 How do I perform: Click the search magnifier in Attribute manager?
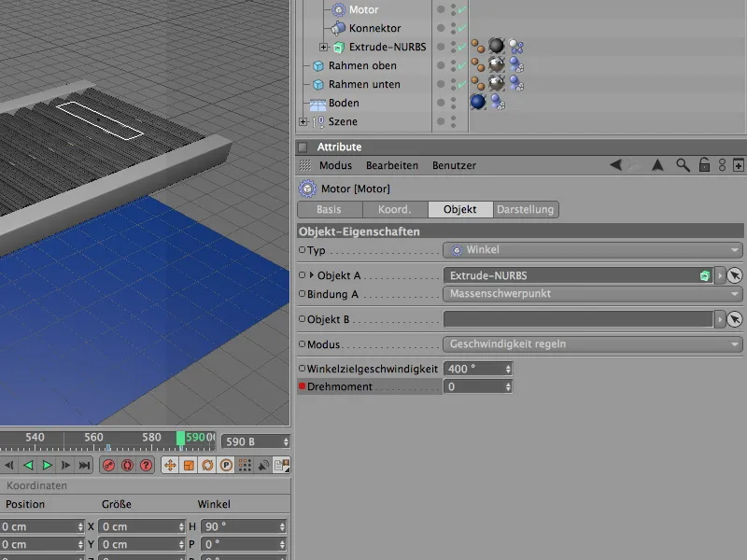pos(683,165)
